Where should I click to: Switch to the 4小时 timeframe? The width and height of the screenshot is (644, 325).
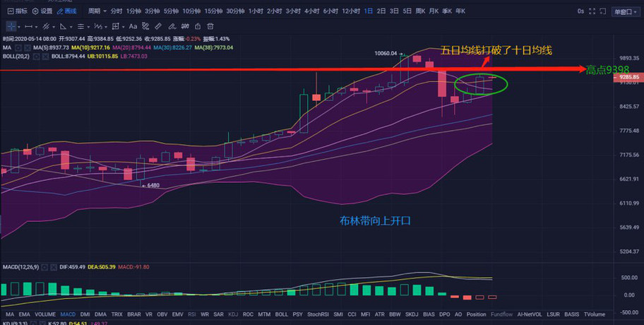[311, 11]
